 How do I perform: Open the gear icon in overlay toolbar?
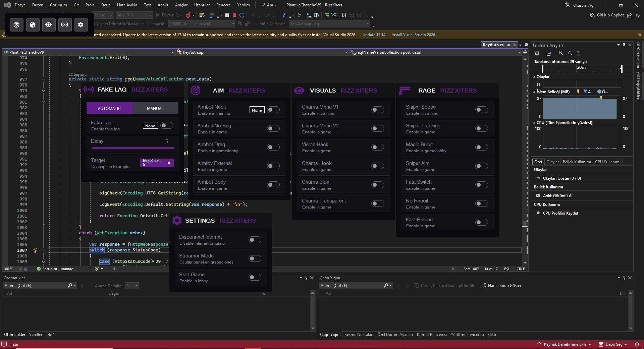(80, 24)
